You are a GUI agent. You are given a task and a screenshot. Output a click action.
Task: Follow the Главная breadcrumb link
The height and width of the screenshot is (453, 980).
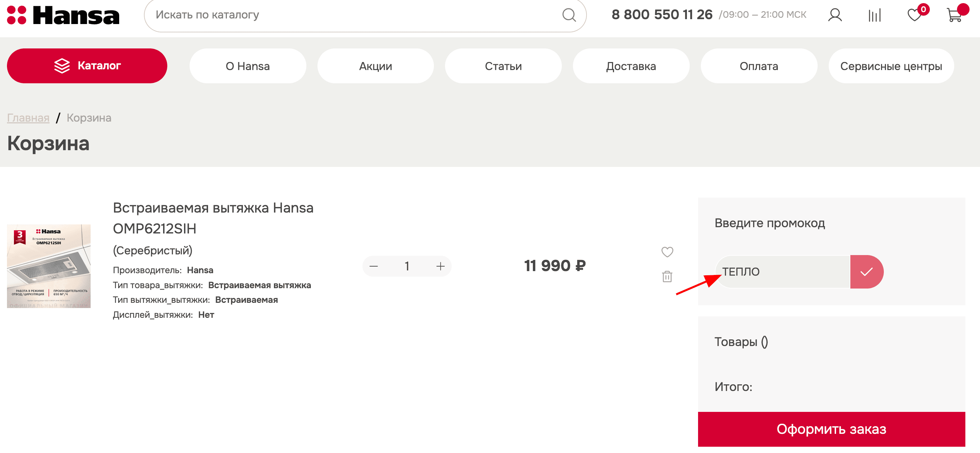tap(28, 118)
